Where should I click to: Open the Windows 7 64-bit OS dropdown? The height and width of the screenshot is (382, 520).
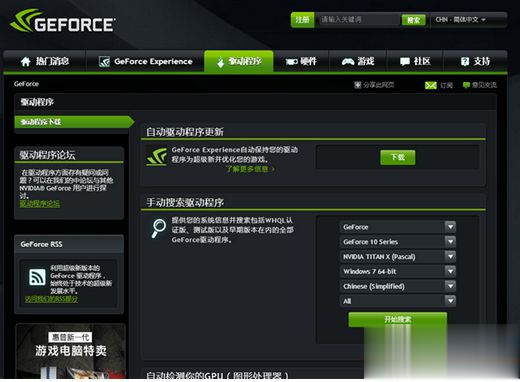[x=398, y=271]
